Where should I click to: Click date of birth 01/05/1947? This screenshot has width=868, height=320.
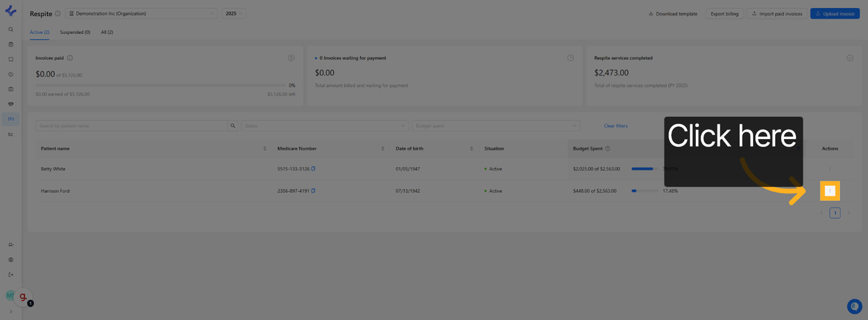point(408,169)
